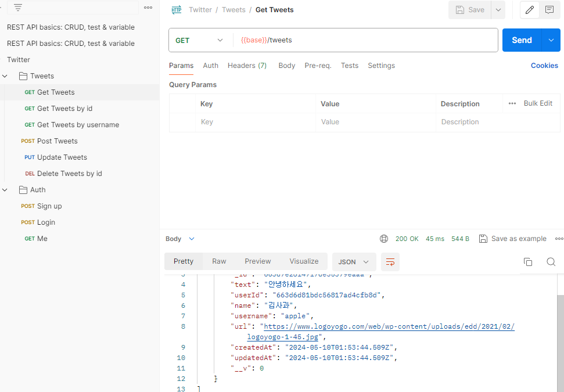
Task: Copy the response with copy icon
Action: coord(527,262)
